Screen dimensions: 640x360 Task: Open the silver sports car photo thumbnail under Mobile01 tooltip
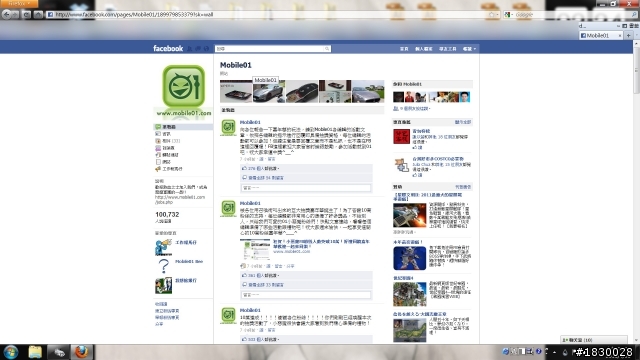(269, 91)
